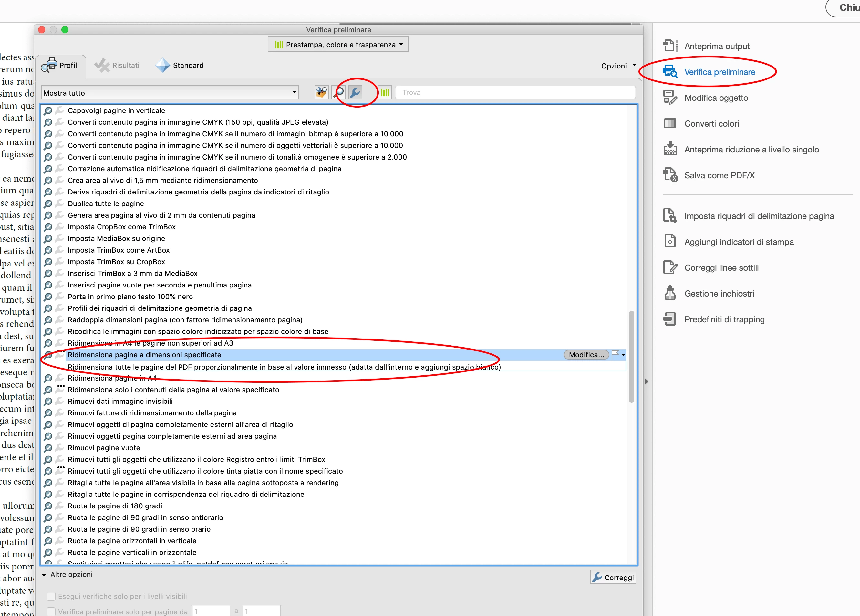Check Verifica preliminare solo per pagine da
860x616 pixels.
51,611
